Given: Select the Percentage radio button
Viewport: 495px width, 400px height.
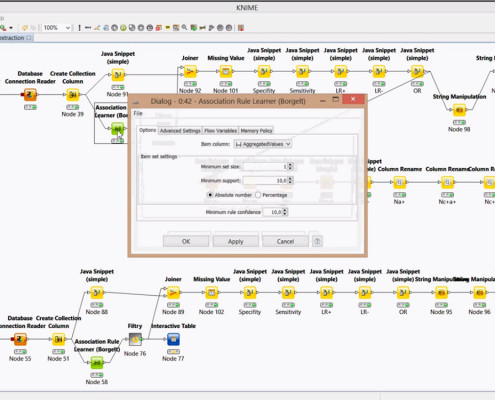Looking at the screenshot, I should coord(258,195).
